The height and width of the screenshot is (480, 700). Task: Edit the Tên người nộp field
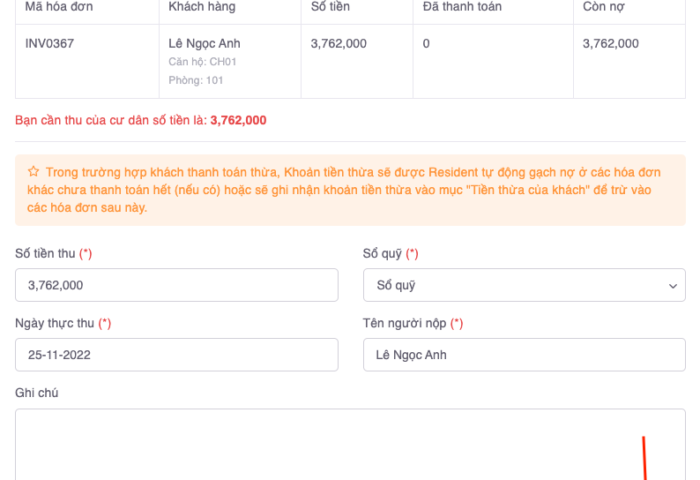tap(524, 355)
